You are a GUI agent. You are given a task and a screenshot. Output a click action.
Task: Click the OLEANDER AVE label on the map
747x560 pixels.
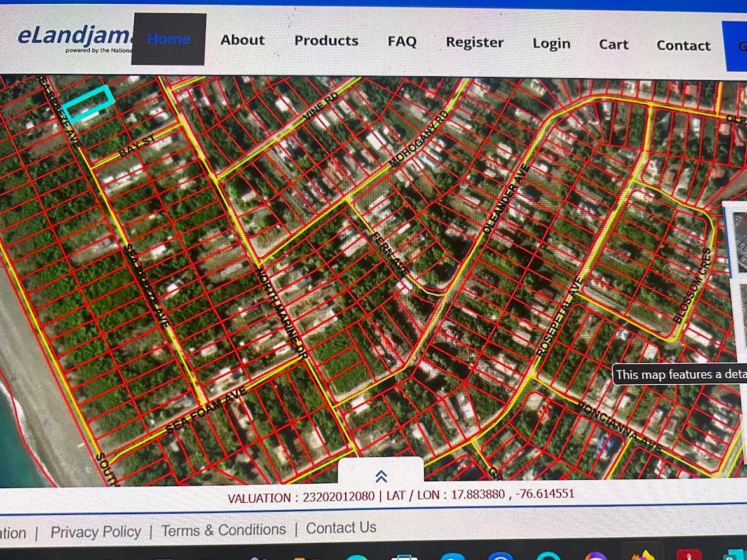pos(506,198)
